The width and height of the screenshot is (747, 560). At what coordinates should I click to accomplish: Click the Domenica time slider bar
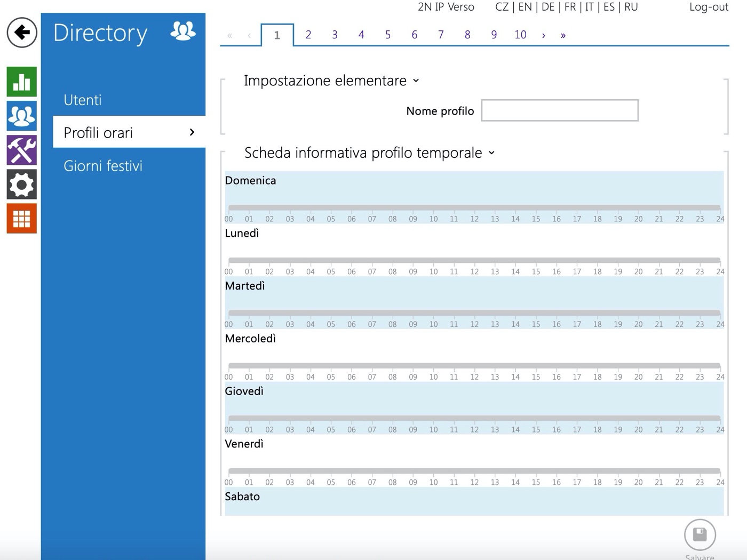click(474, 207)
